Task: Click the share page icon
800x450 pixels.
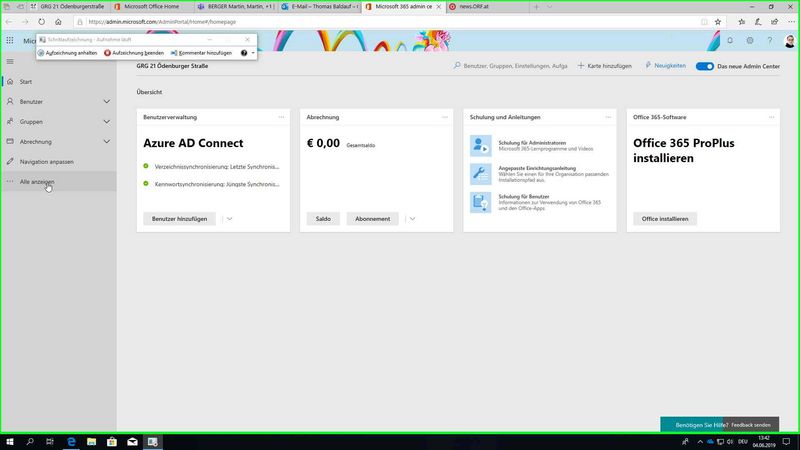Action: tap(774, 22)
